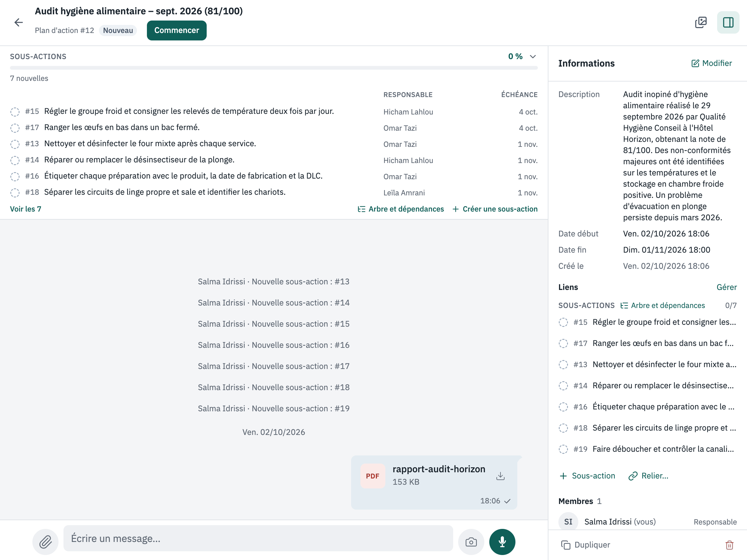
Task: Click Leïla Amrani responsible name
Action: [x=404, y=193]
